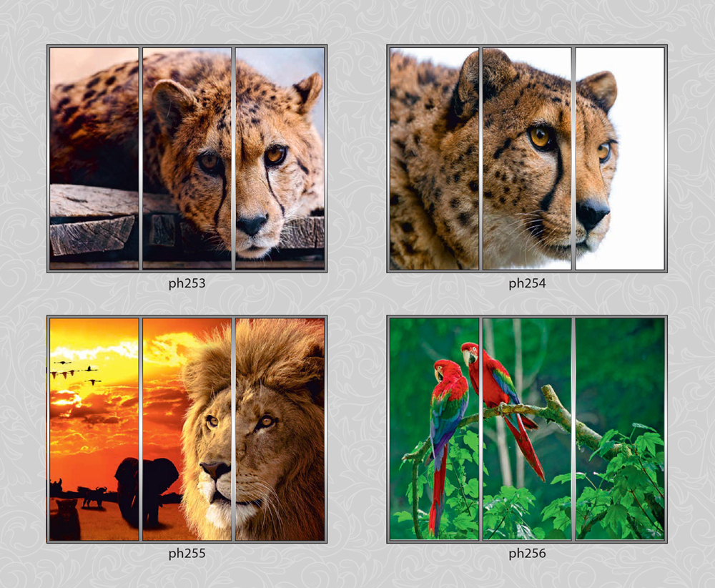Click middle door panel of ph253

pos(187,159)
